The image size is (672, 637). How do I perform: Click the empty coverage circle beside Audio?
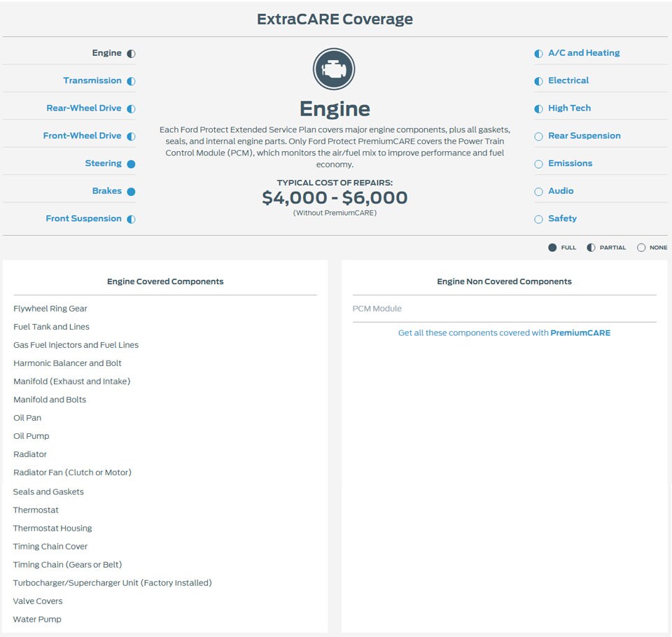pos(539,192)
